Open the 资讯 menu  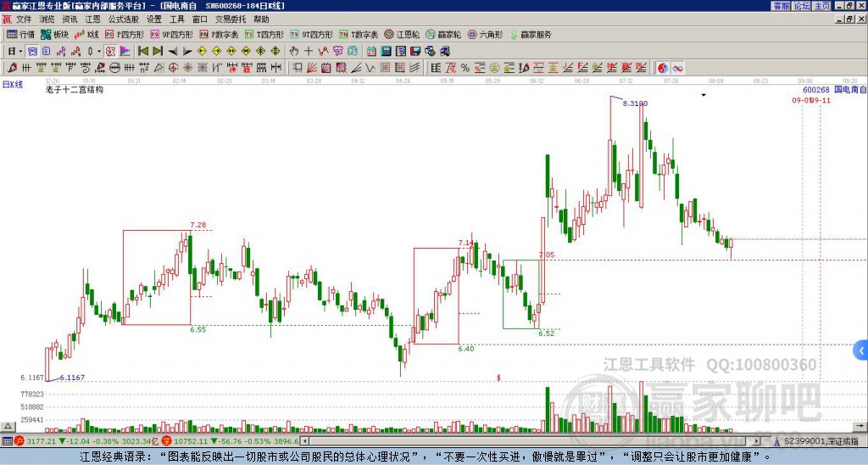(x=70, y=20)
